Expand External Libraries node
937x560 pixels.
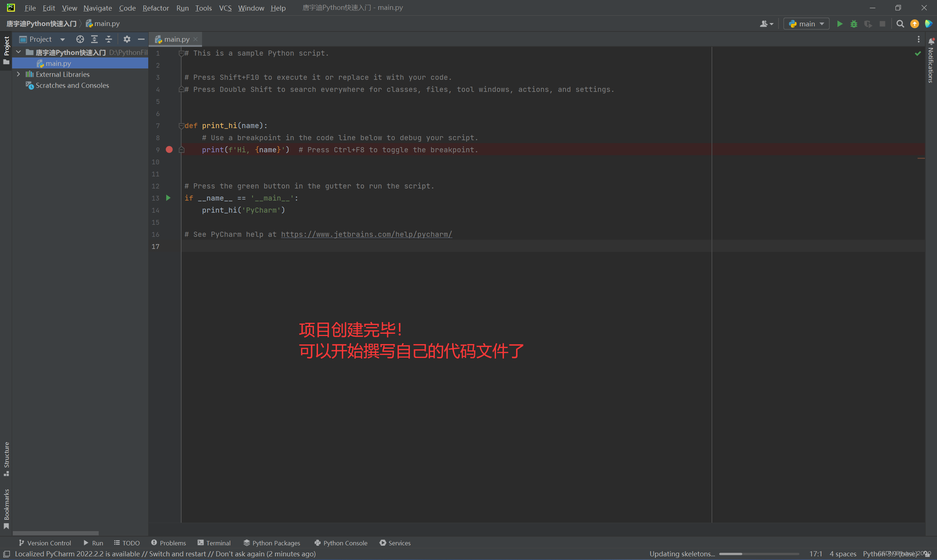tap(19, 74)
